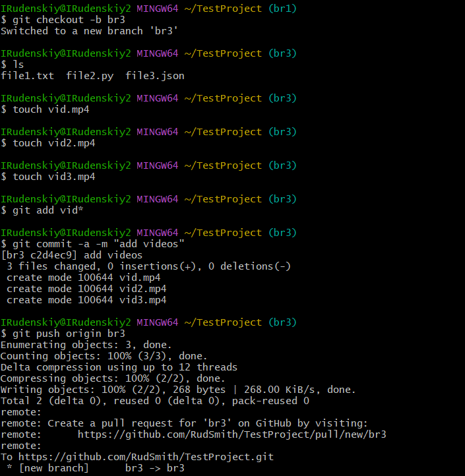
Task: Click file1.txt in the ls output
Action: [27, 76]
